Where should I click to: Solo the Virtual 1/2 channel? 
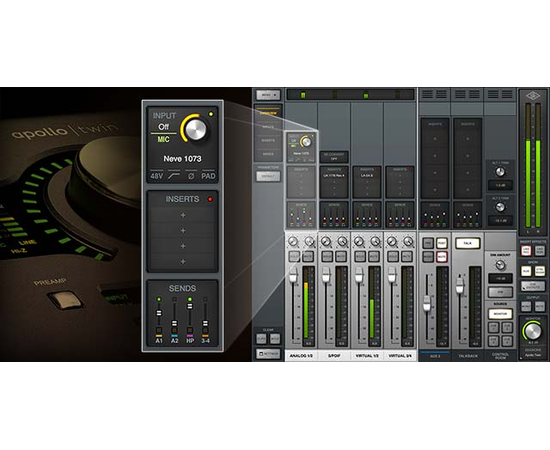pyautogui.click(x=360, y=256)
